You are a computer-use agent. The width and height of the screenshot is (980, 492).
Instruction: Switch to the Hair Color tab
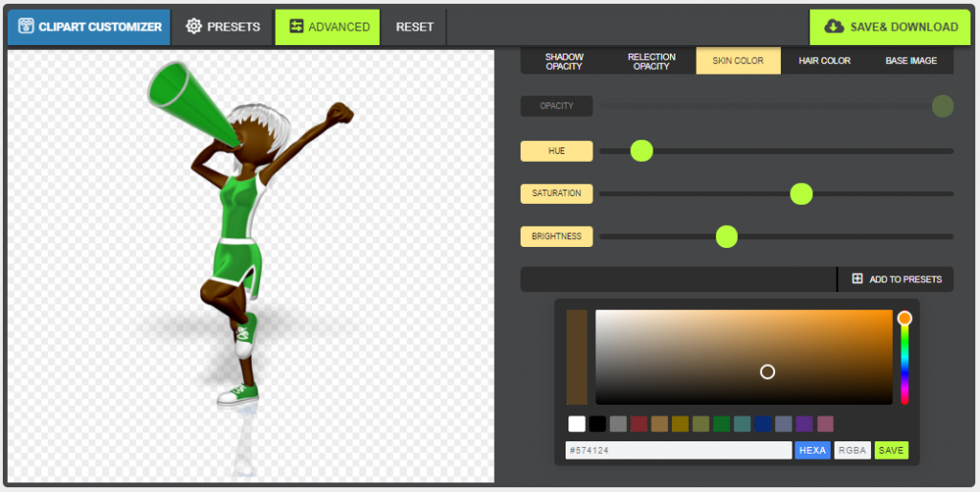(824, 60)
